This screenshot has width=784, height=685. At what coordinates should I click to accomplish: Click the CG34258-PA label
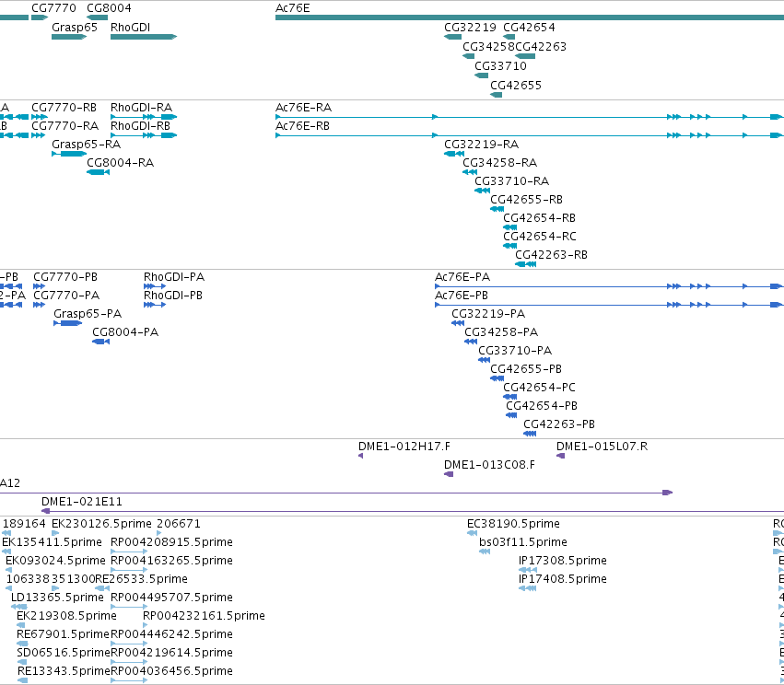pos(501,331)
